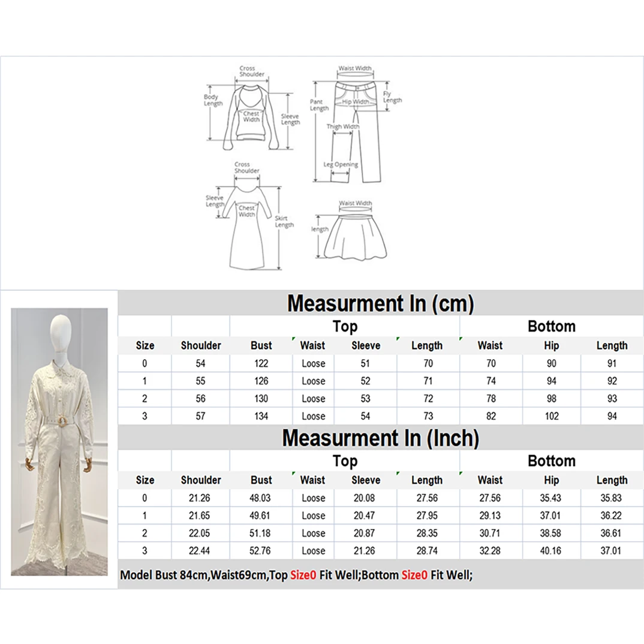
Task: Select inch hip value 35.43
Action: coord(550,498)
